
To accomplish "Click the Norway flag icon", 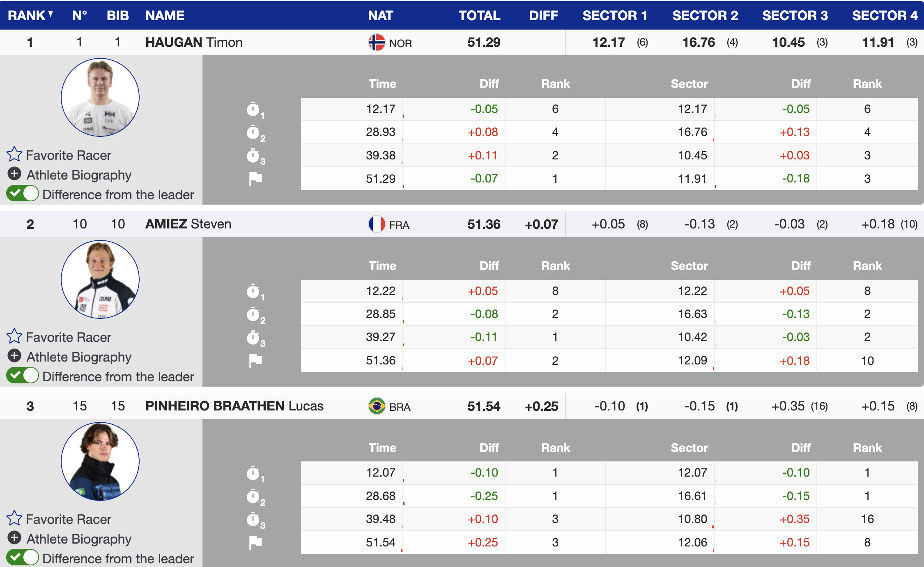I will (x=377, y=42).
